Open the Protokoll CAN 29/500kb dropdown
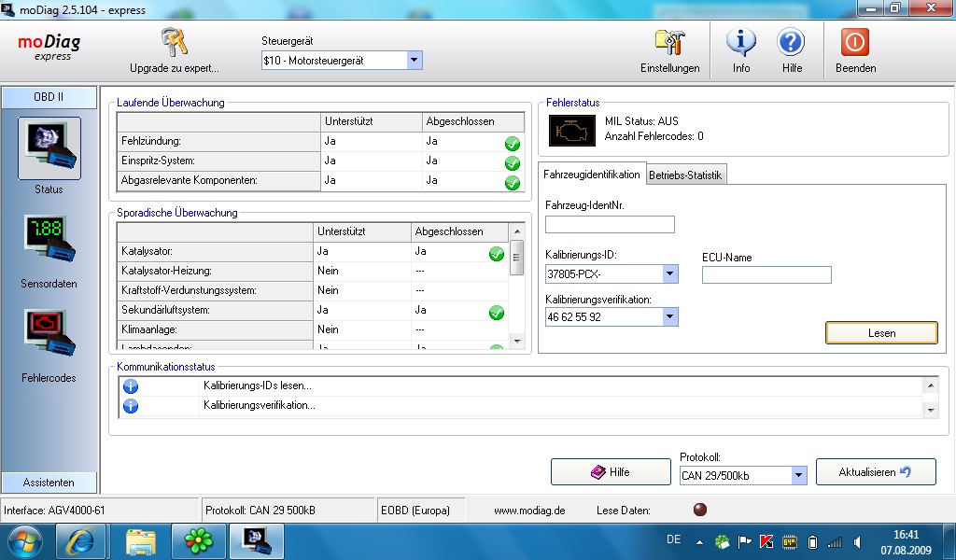This screenshot has height=560, width=956. [x=798, y=476]
